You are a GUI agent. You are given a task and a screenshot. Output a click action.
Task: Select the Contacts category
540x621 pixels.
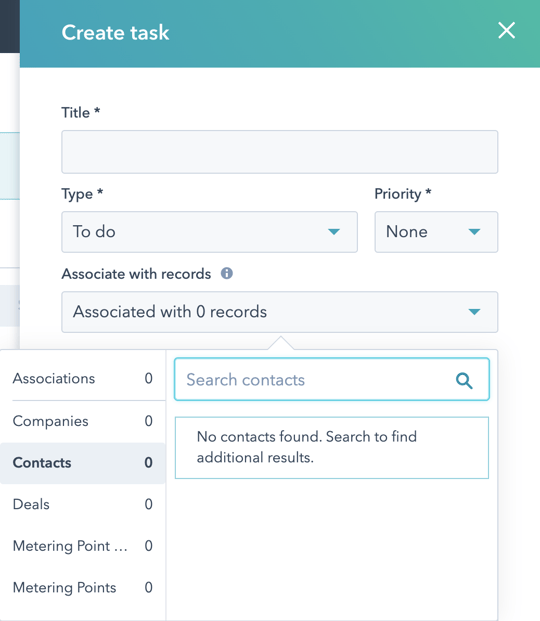82,463
